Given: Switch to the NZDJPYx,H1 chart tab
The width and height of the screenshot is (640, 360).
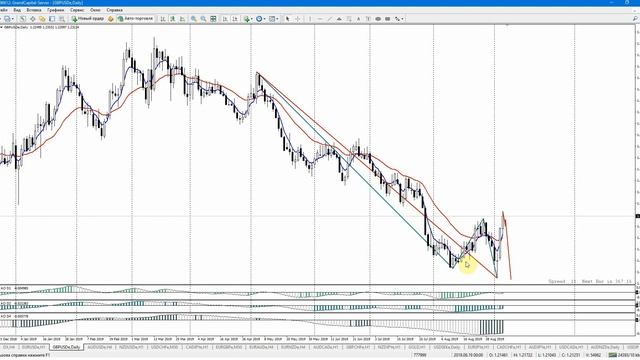Looking at the screenshot, I should pyautogui.click(x=389, y=347).
